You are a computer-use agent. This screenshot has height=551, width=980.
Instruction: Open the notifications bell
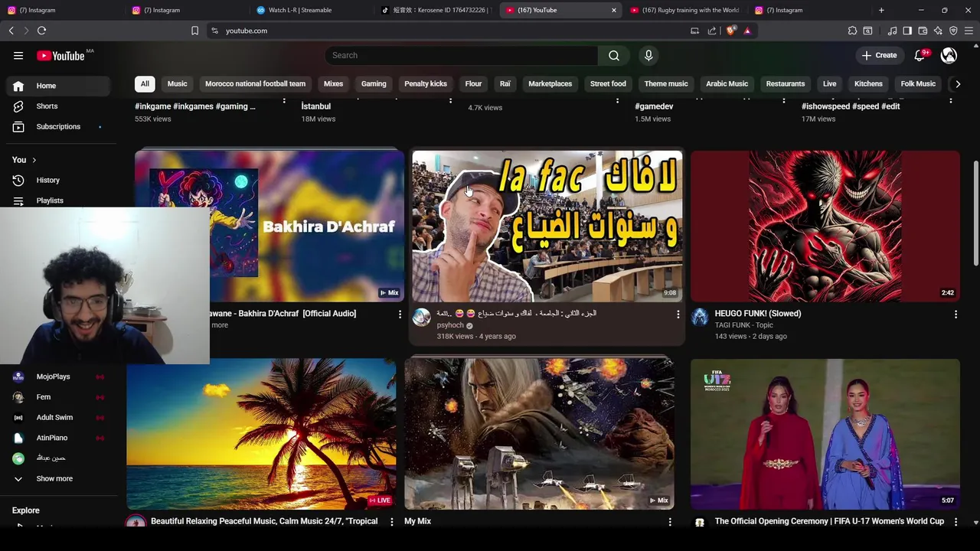coord(921,55)
